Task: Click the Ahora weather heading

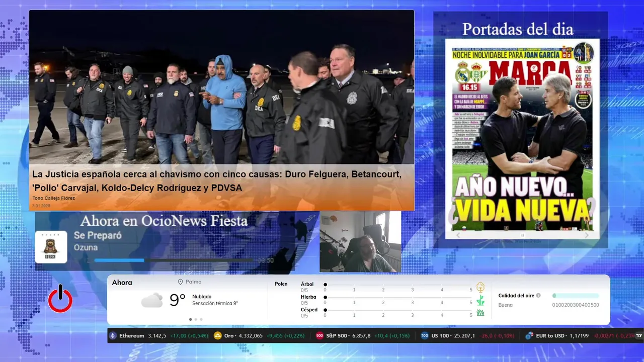Action: click(x=122, y=283)
